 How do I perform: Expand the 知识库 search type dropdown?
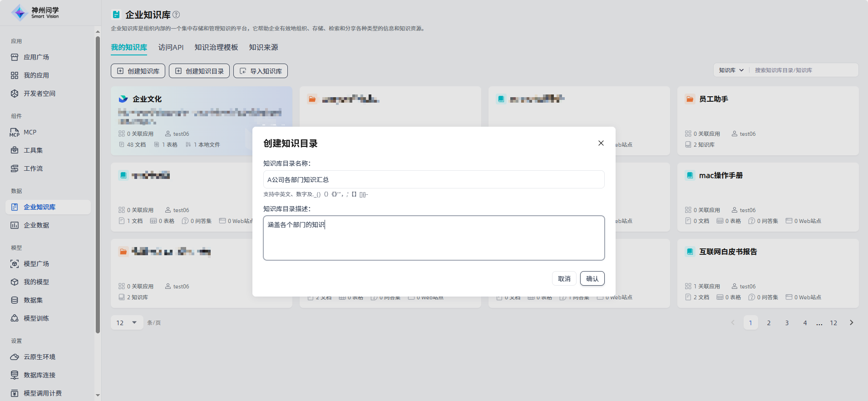coord(731,70)
